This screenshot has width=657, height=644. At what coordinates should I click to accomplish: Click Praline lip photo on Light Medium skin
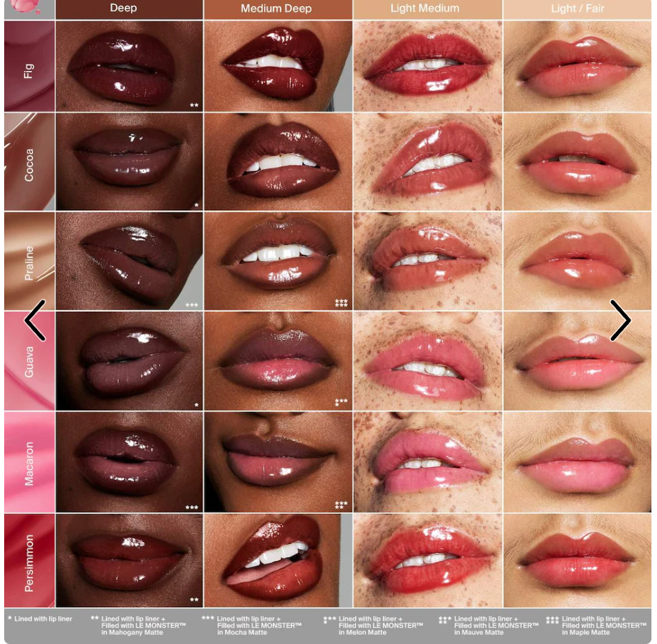[427, 261]
